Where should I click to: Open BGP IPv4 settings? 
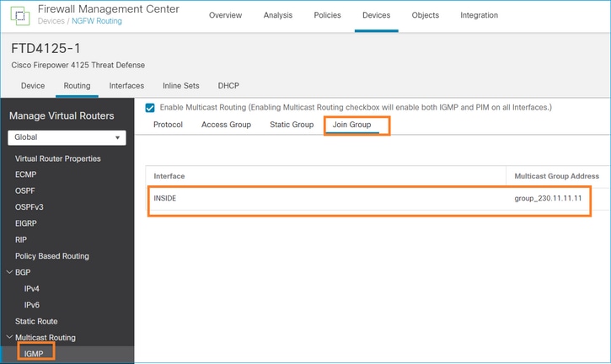click(x=31, y=289)
